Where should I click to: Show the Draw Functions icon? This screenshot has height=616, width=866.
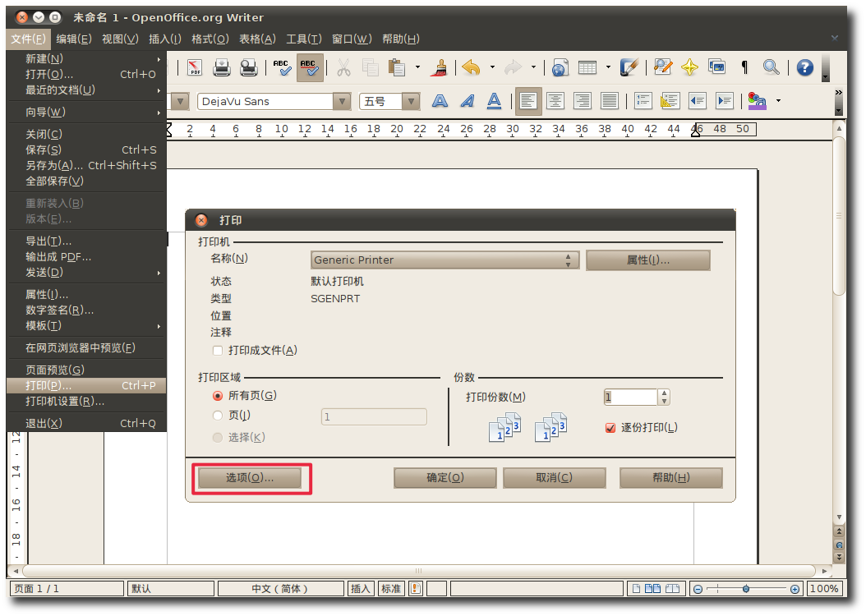[x=629, y=68]
